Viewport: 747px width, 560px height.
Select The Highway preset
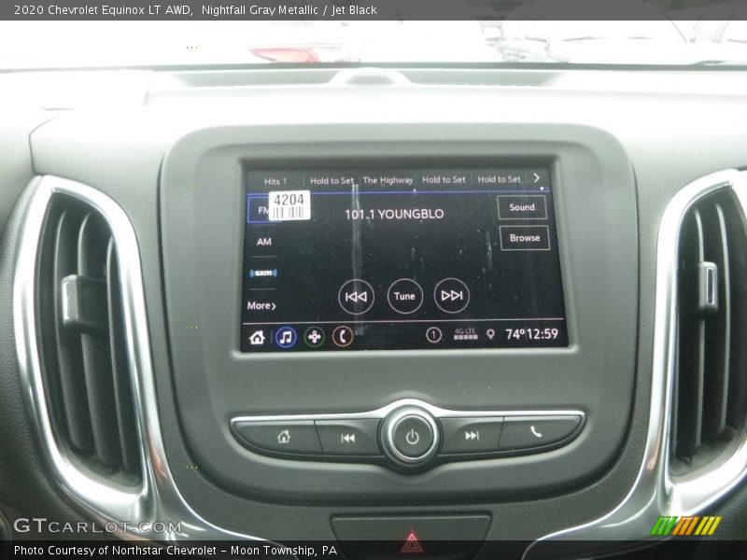[x=388, y=179]
